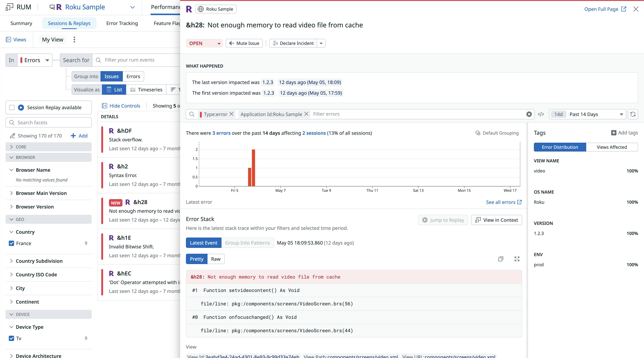Image resolution: width=644 pixels, height=358 pixels.
Task: Click the Add tags plus icon
Action: 613,133
